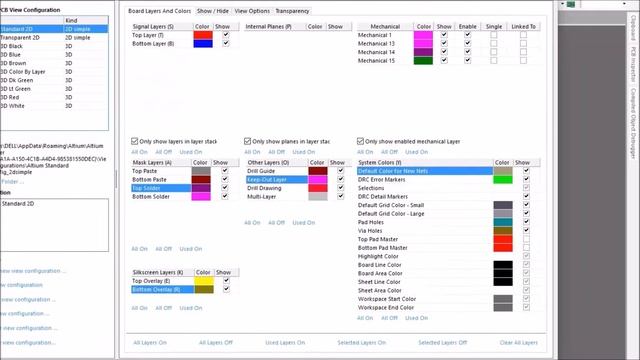Toggle Show checkbox for Top Paste
The image size is (640, 360).
click(x=224, y=171)
